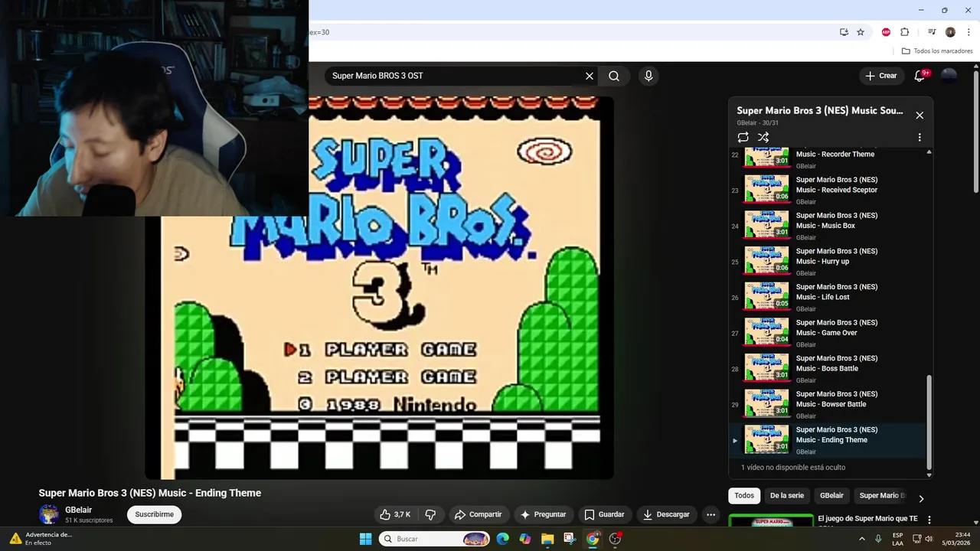980x551 pixels.
Task: Click the magnifier search button in YouTube
Action: (614, 76)
